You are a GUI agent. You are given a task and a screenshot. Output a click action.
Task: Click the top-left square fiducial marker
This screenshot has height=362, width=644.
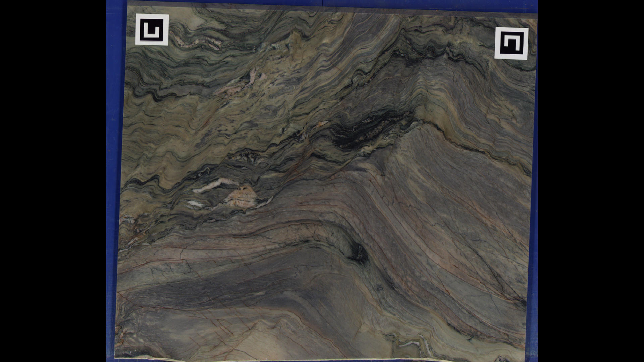(152, 29)
